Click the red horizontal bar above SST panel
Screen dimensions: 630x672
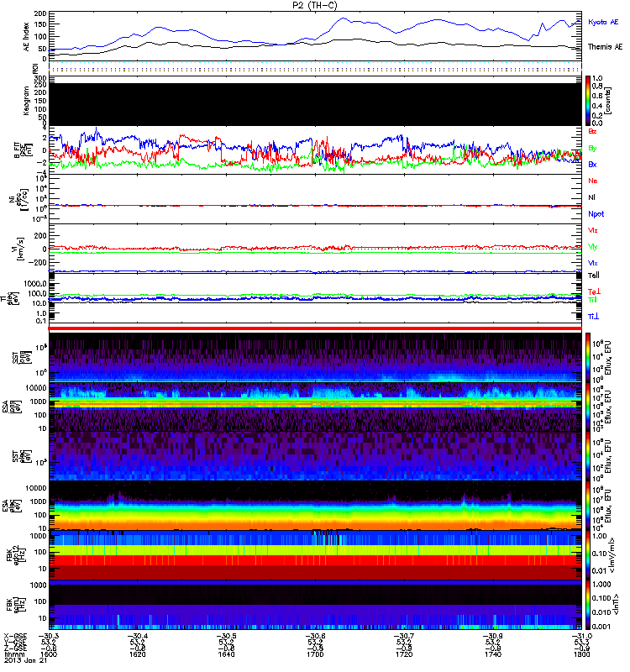click(x=315, y=328)
